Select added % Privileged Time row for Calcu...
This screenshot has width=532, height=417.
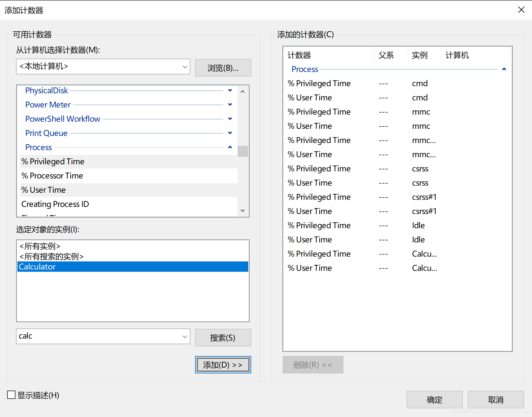397,254
